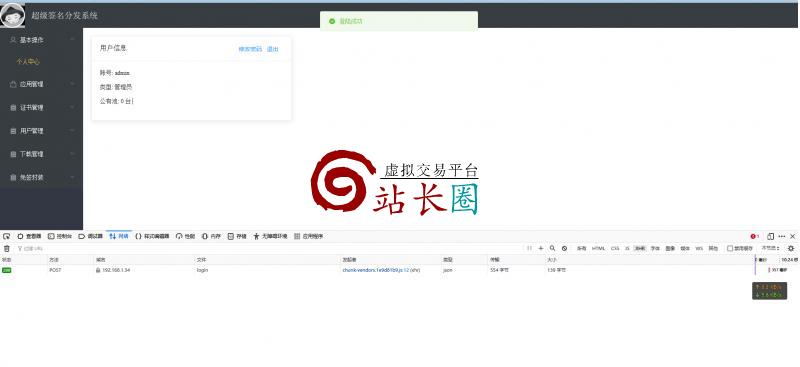Viewport: 800px width, 367px height.
Task: Close the developer tools panel
Action: [x=792, y=236]
